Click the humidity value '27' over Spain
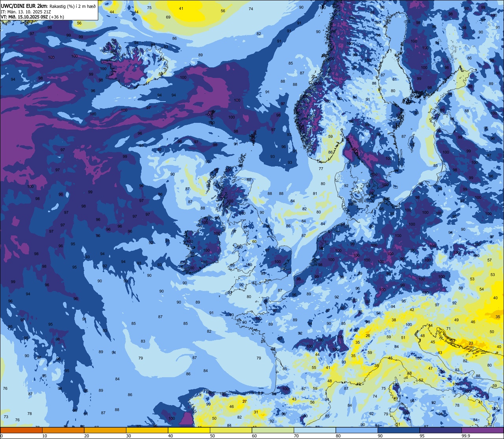The width and height of the screenshot is (504, 439). (245, 401)
